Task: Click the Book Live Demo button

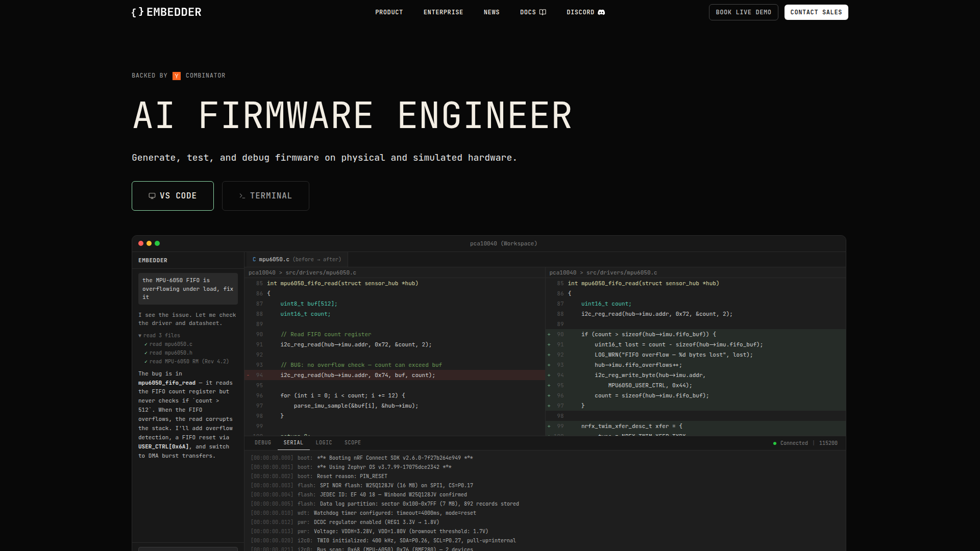Action: (x=743, y=12)
